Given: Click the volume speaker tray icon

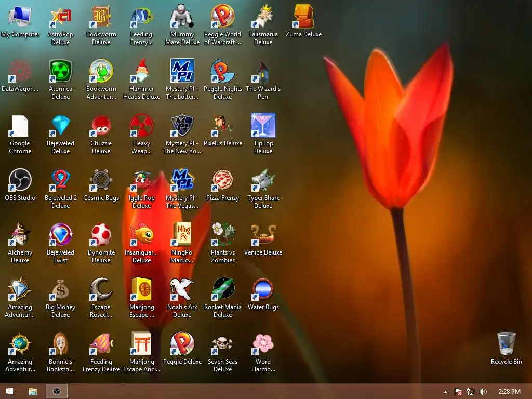Looking at the screenshot, I should pyautogui.click(x=483, y=392).
